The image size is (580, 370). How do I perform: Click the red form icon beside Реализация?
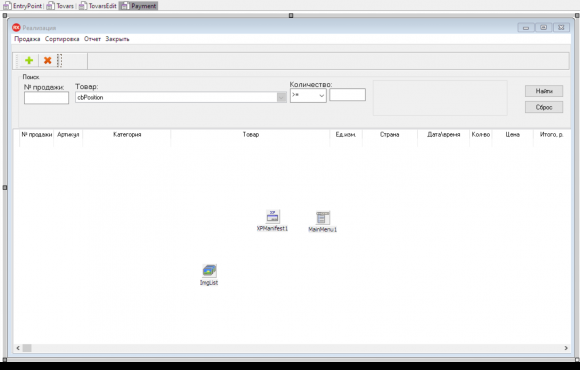click(16, 28)
